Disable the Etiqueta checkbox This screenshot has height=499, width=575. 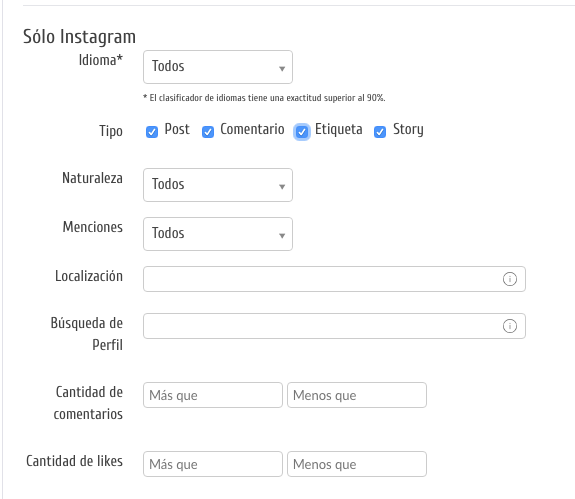[x=302, y=132]
